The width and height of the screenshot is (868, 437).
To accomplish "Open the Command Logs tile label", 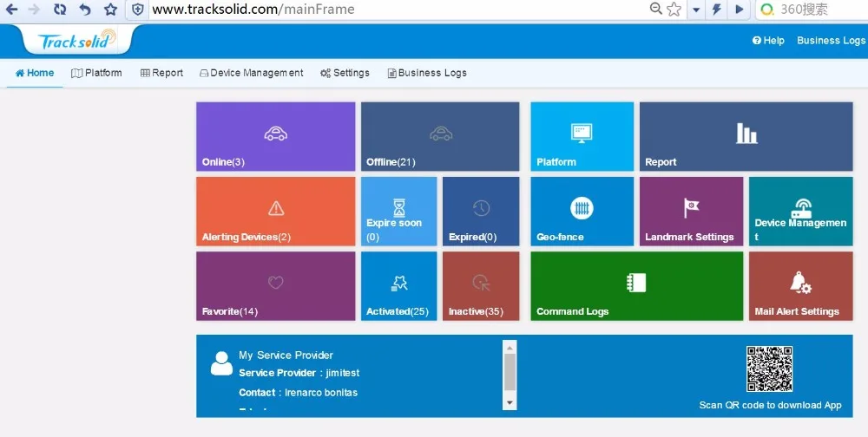I will (572, 312).
